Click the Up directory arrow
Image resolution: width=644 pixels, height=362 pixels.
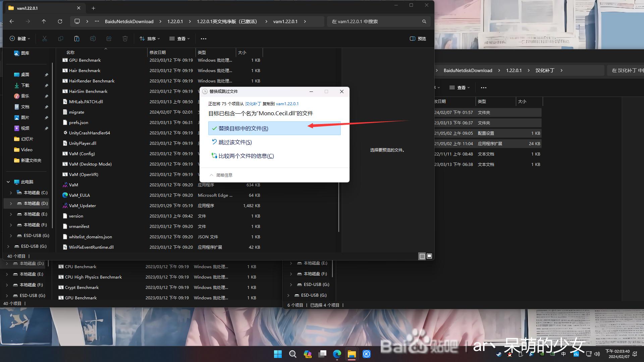pyautogui.click(x=44, y=21)
